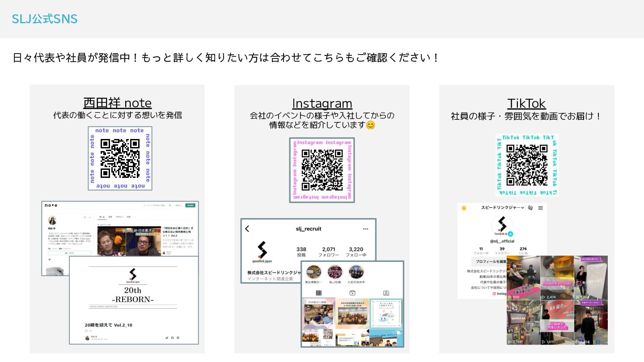Open the Instagram three-dot options menu
This screenshot has height=362, width=644.
click(x=366, y=229)
